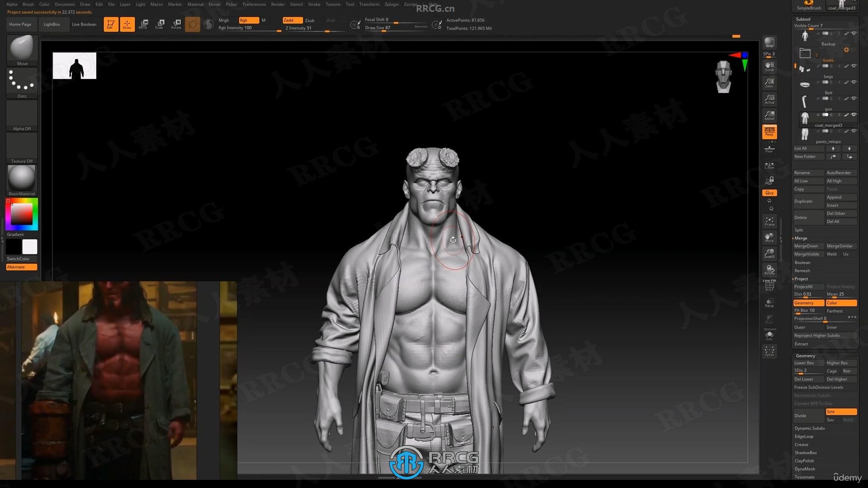Open the Preferences menu
Viewport: 868px width, 488px height.
point(254,4)
